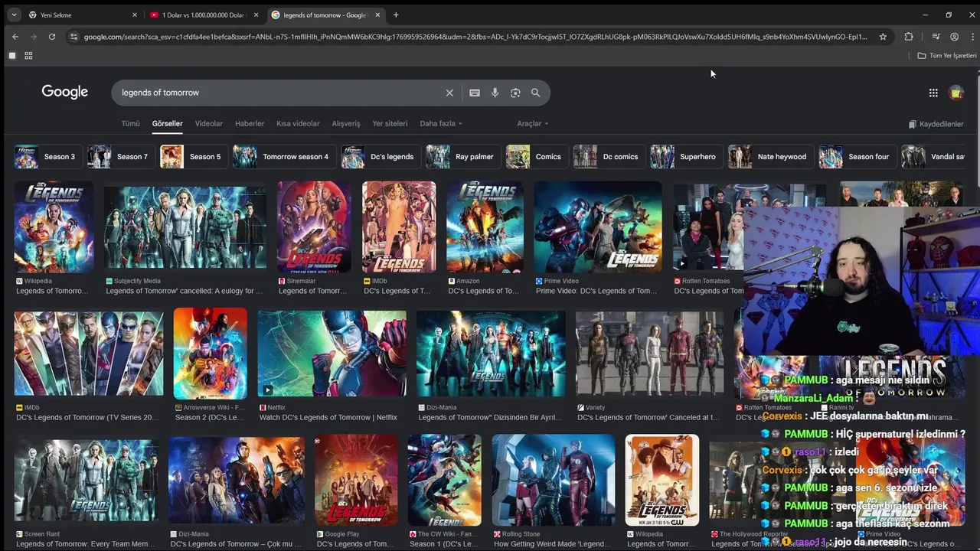Open the Chrome extensions puzzle icon
Screen dimensions: 980x551
point(909,37)
